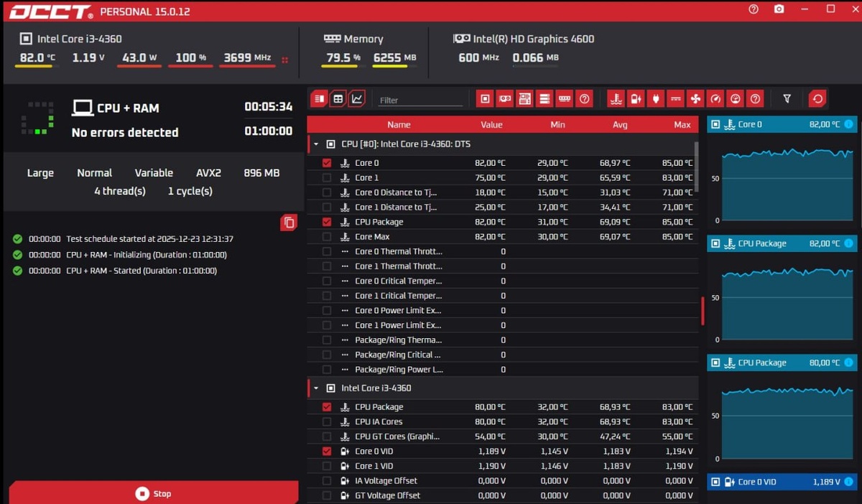Image resolution: width=862 pixels, height=504 pixels.
Task: Copy the test log with the clipboard icon
Action: [x=289, y=223]
